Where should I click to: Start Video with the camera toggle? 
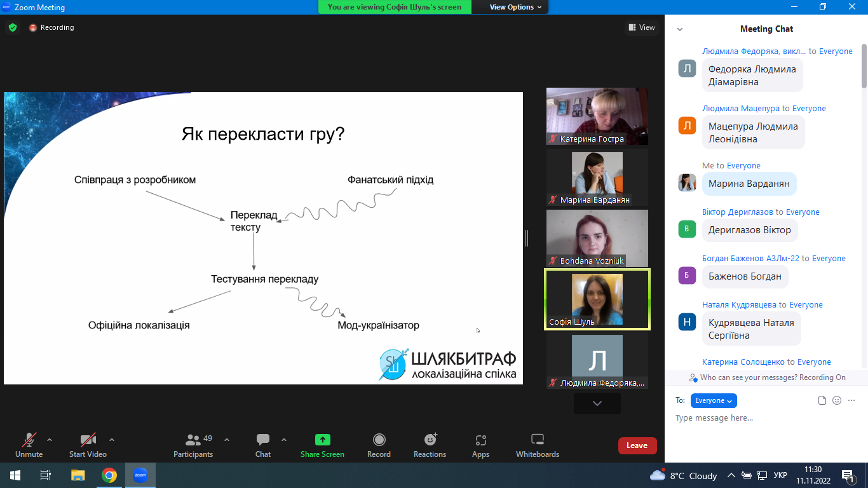coord(88,440)
